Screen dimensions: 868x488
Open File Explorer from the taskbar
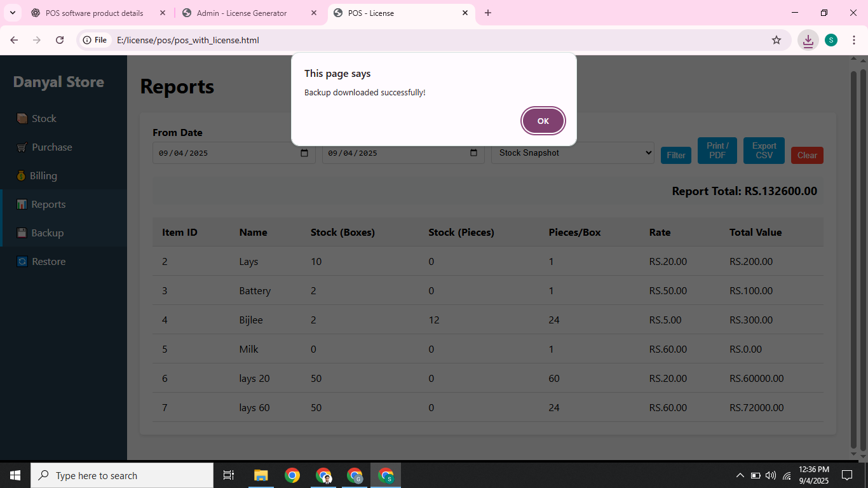261,475
